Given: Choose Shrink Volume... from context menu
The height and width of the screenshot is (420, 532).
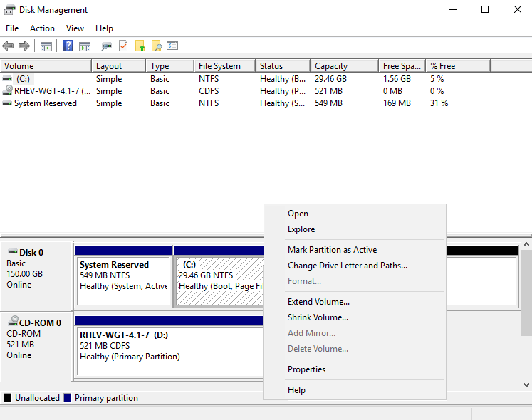Looking at the screenshot, I should point(318,317).
